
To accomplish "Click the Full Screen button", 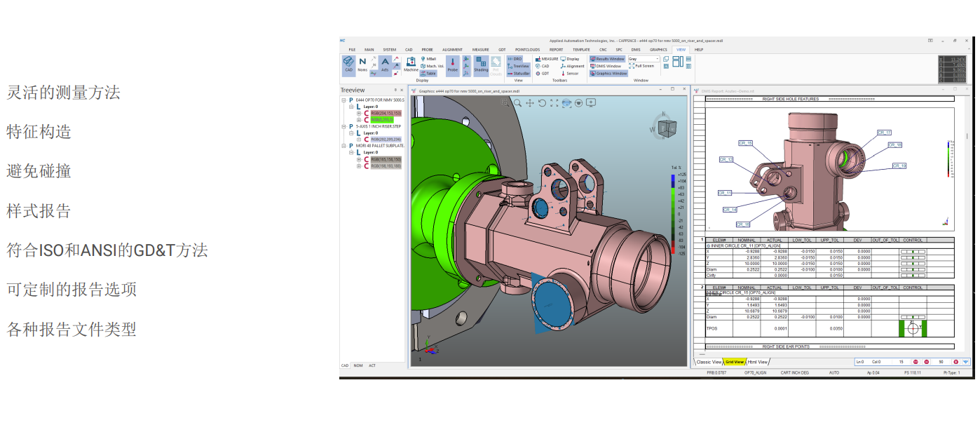I will tap(641, 66).
